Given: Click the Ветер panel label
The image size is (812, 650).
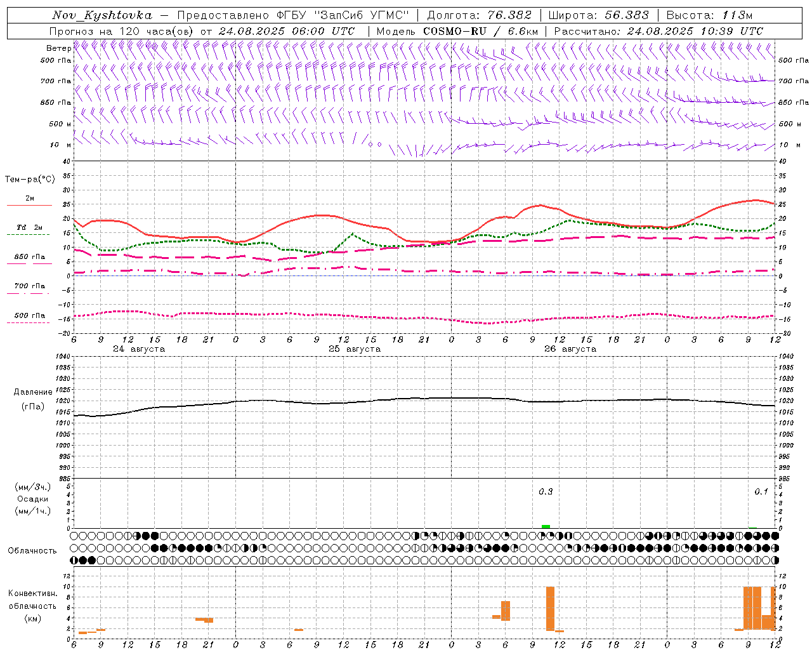Looking at the screenshot, I should (x=58, y=48).
